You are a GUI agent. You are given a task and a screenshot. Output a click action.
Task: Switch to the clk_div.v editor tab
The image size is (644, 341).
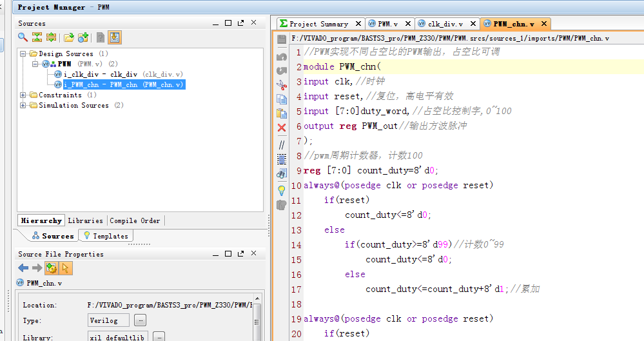click(x=445, y=24)
